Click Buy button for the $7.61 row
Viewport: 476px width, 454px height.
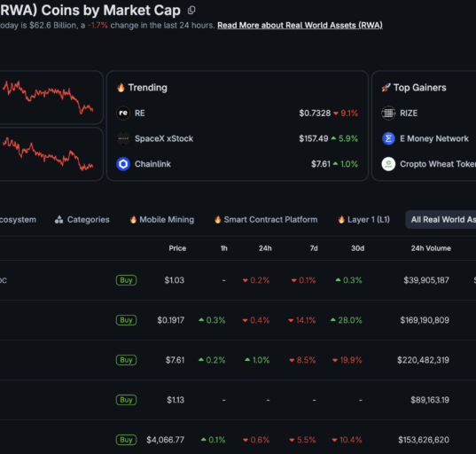(x=126, y=360)
